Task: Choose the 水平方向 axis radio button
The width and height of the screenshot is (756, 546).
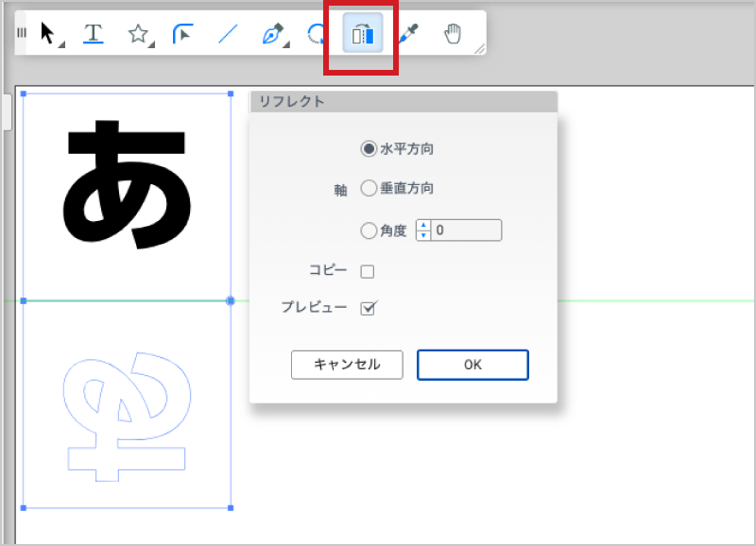Action: pyautogui.click(x=369, y=148)
